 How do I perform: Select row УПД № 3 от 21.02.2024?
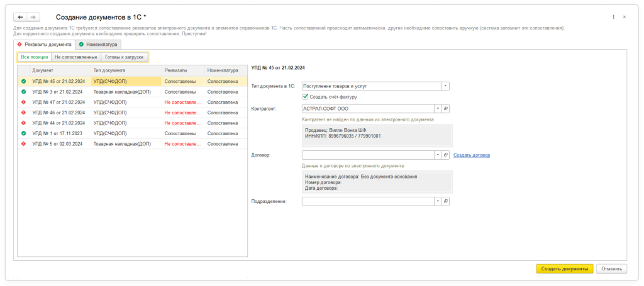pyautogui.click(x=132, y=92)
